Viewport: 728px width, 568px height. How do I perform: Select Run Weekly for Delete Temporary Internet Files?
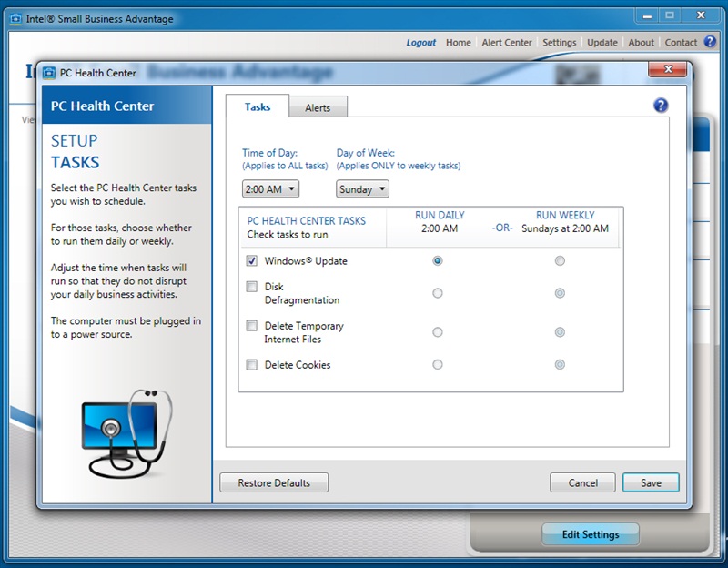[x=560, y=332]
